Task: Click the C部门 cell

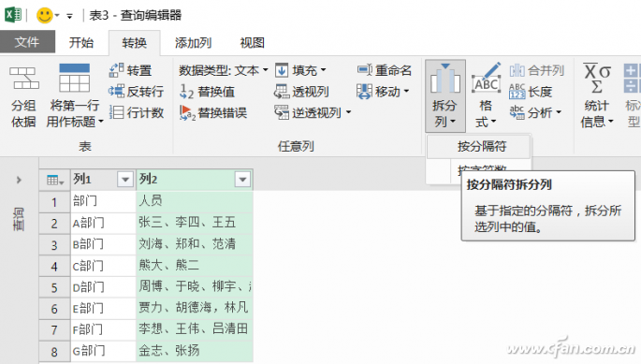Action: (x=103, y=266)
